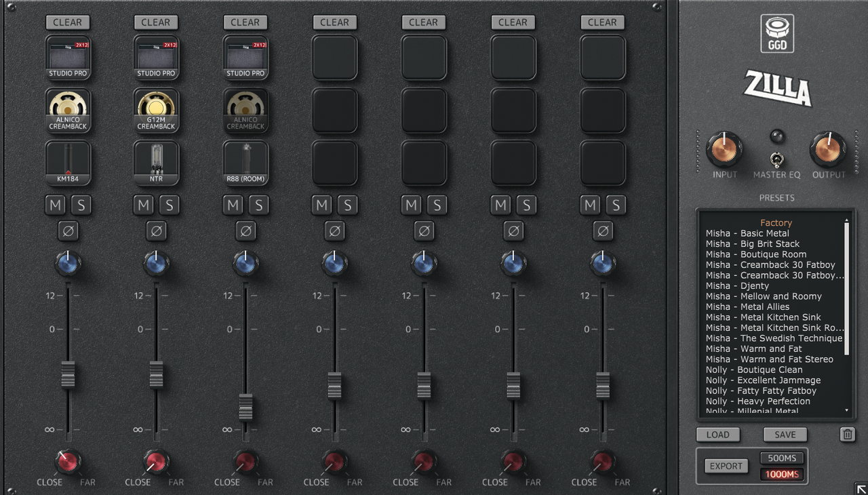Mute channel 1

(55, 205)
